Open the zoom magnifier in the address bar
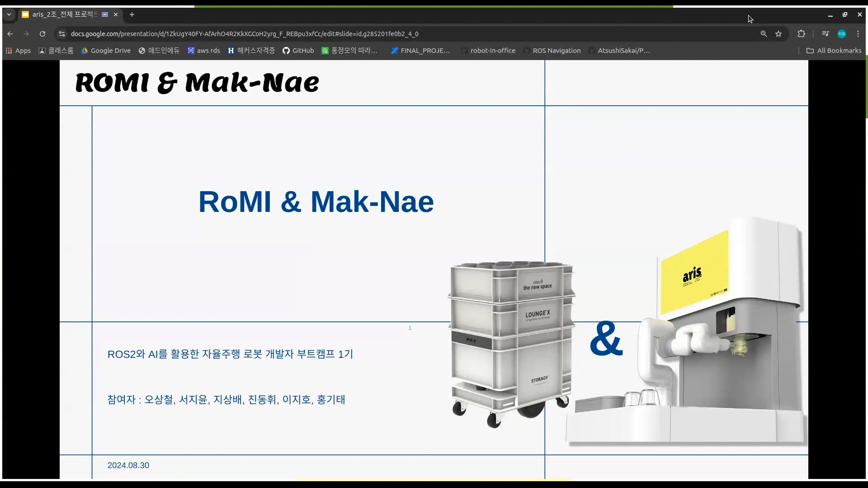 [x=764, y=34]
